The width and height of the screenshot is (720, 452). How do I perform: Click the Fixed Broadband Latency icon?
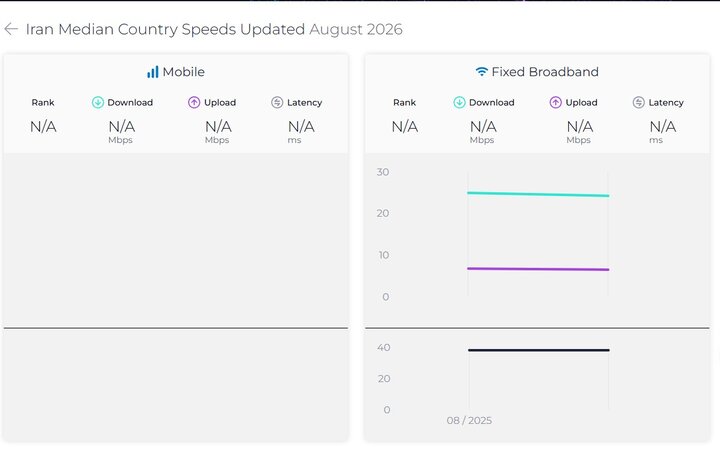[x=639, y=102]
